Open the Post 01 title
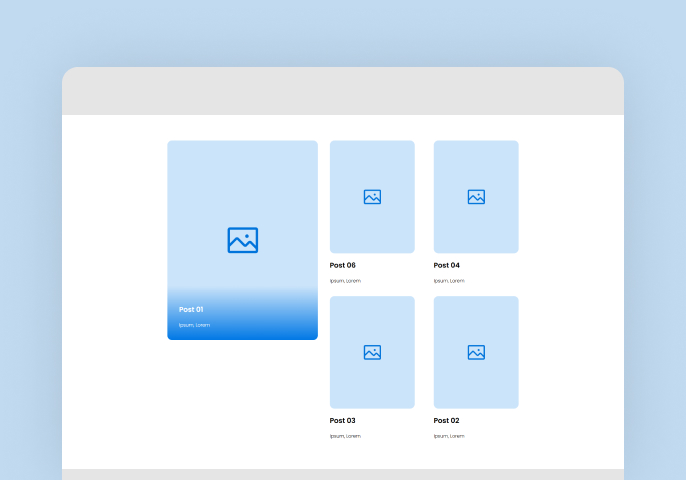Image resolution: width=686 pixels, height=480 pixels. click(191, 309)
